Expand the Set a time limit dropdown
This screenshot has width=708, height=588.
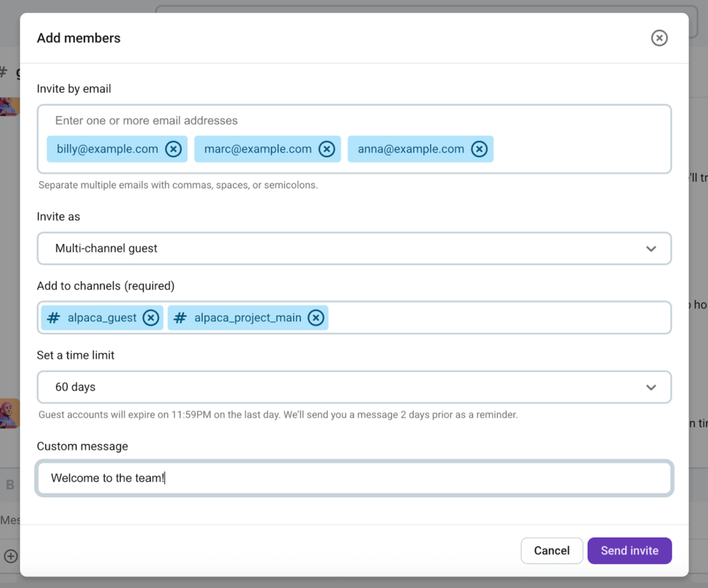tap(353, 387)
